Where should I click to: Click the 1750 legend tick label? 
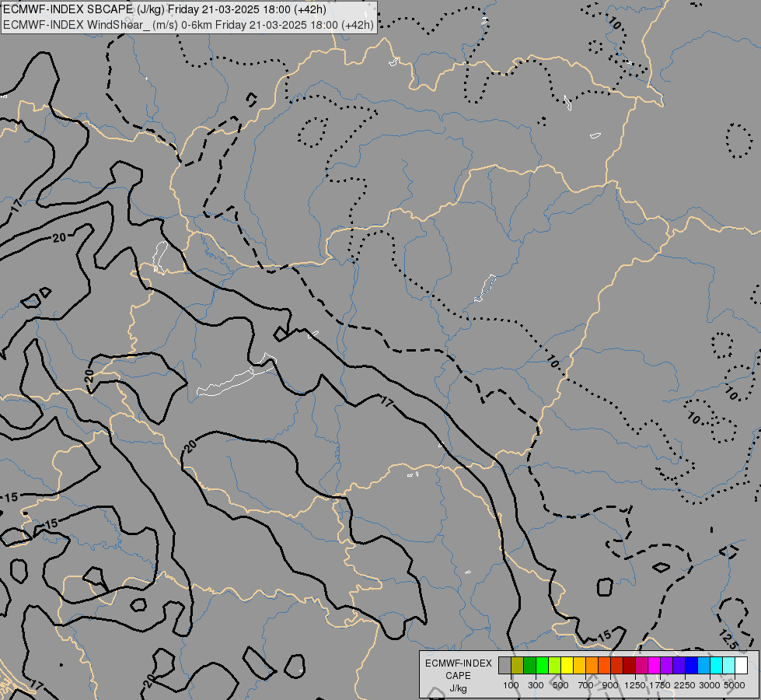point(660,685)
